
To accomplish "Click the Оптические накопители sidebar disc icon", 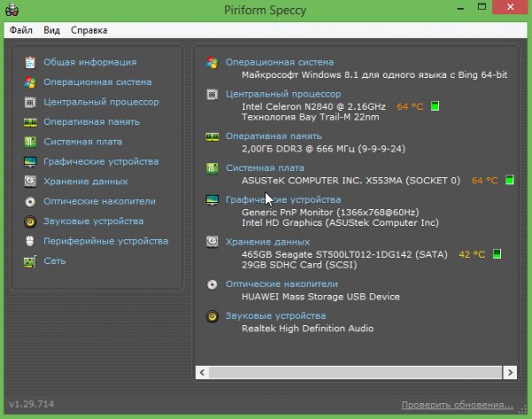I will tap(30, 202).
